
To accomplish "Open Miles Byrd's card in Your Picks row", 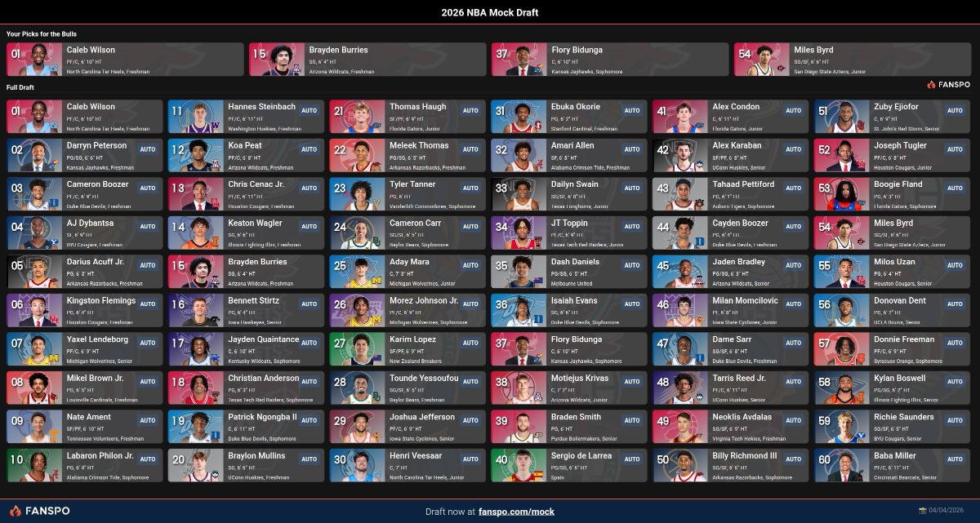I will tap(852, 60).
